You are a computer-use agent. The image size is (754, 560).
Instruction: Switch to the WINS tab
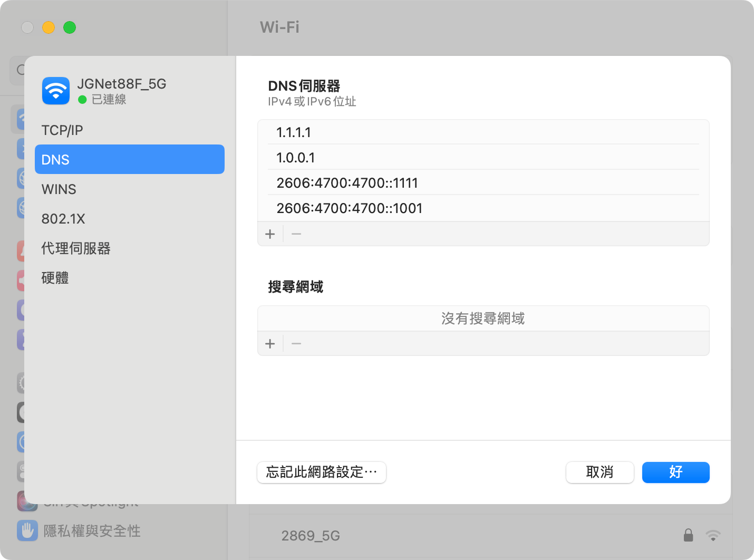click(59, 189)
